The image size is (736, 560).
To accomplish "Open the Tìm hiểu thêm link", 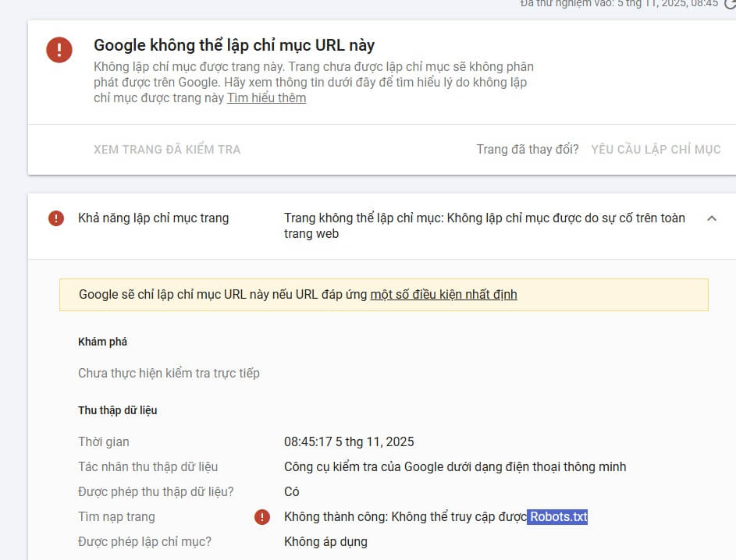I will 265,97.
